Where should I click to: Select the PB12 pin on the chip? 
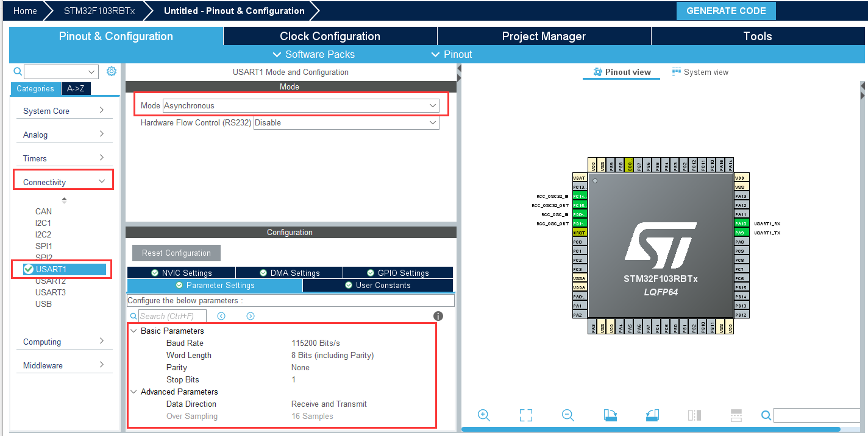point(741,315)
